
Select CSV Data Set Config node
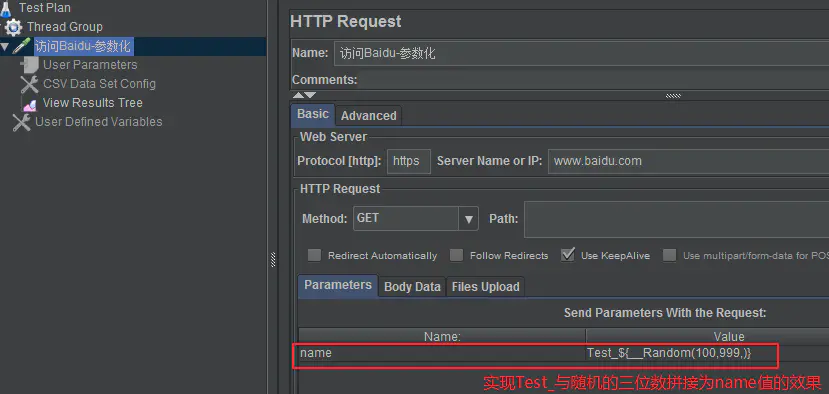tap(99, 84)
